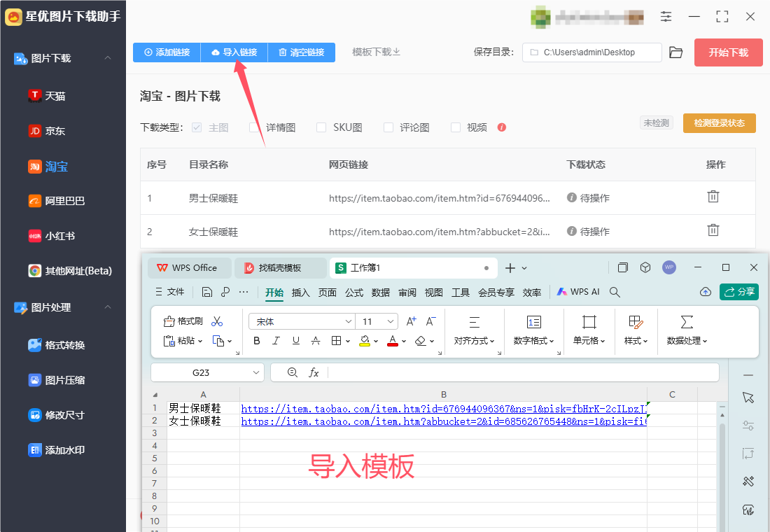Click the cloud upload icon beside 分享

[705, 292]
